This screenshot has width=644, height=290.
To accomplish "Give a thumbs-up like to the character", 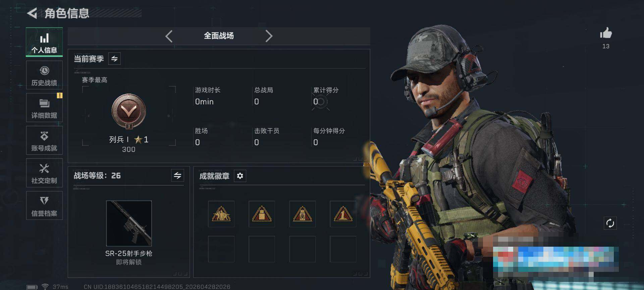I will [606, 33].
